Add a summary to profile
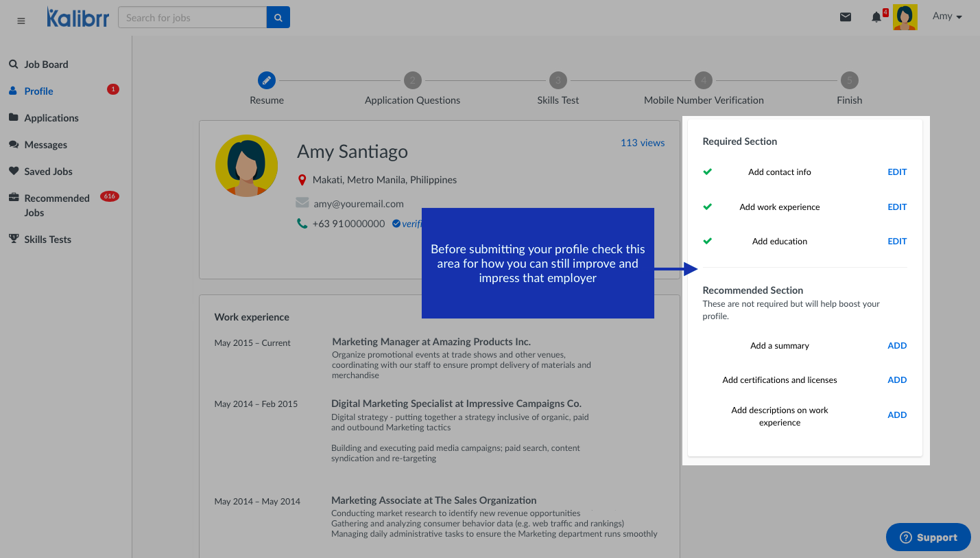980x558 pixels. [x=896, y=346]
